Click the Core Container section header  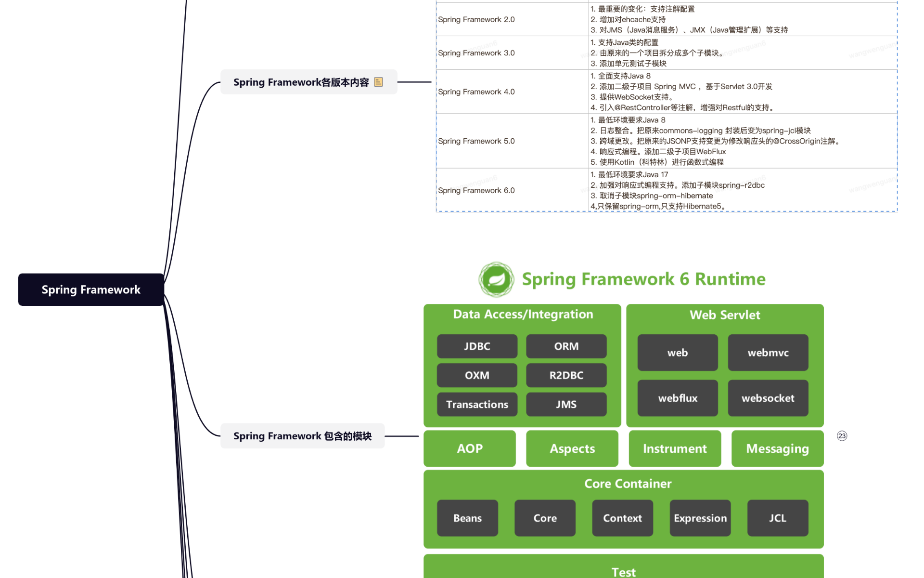click(627, 484)
